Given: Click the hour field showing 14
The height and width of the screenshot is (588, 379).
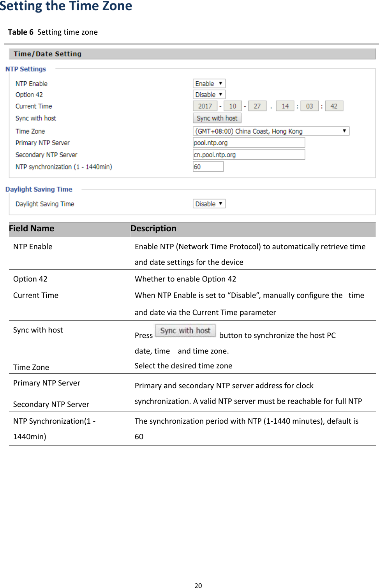Looking at the screenshot, I should coord(285,106).
